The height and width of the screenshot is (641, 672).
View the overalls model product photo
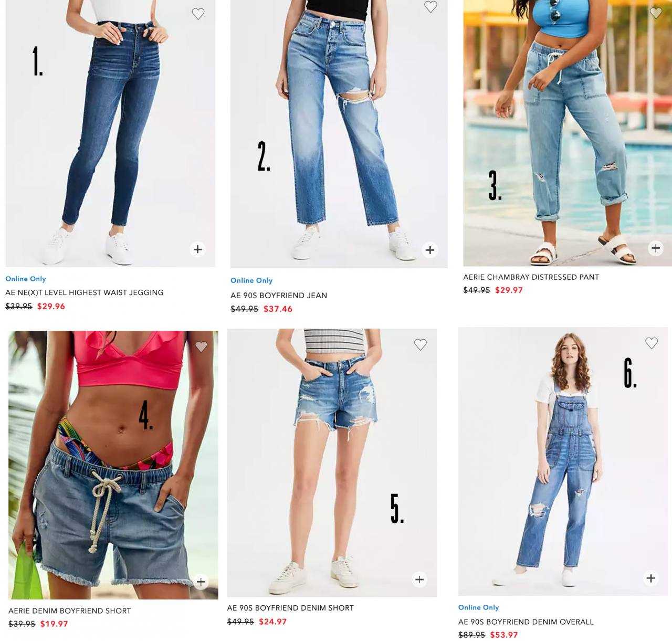tap(563, 461)
